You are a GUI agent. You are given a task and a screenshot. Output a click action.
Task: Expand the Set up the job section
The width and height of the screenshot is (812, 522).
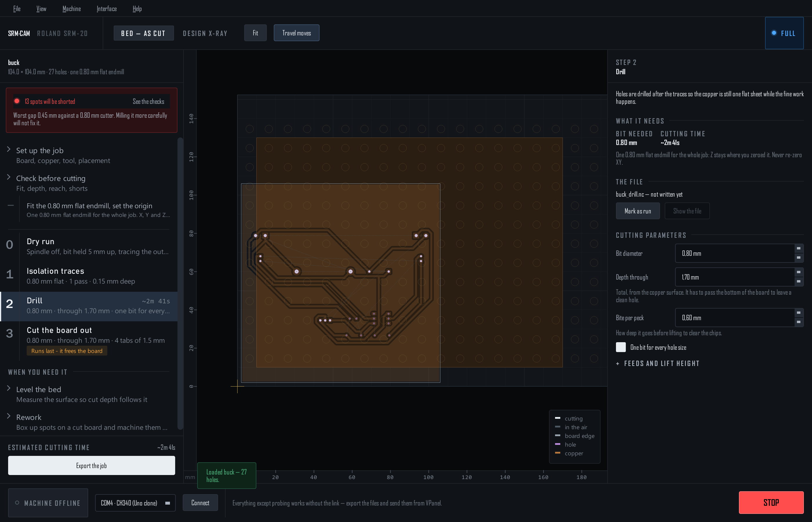pos(88,155)
